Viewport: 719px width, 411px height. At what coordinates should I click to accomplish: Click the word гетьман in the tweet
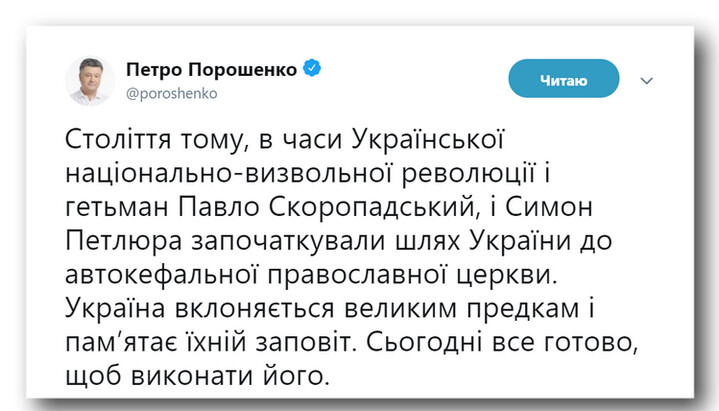pyautogui.click(x=117, y=208)
